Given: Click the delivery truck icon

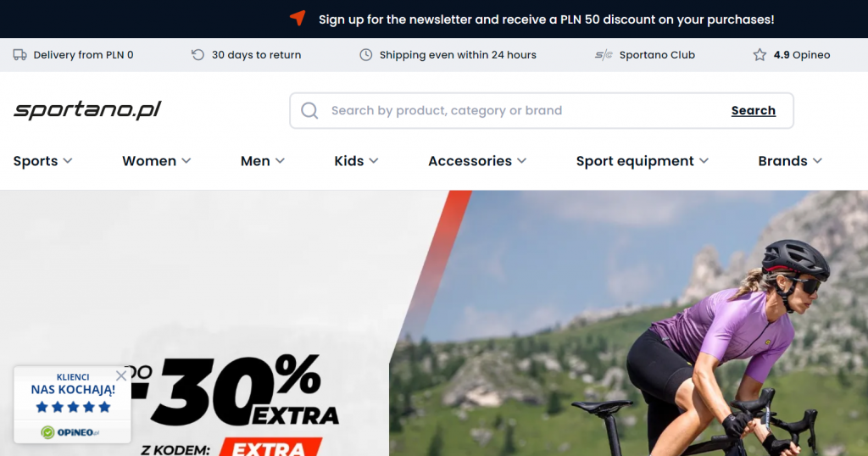Looking at the screenshot, I should [x=20, y=55].
